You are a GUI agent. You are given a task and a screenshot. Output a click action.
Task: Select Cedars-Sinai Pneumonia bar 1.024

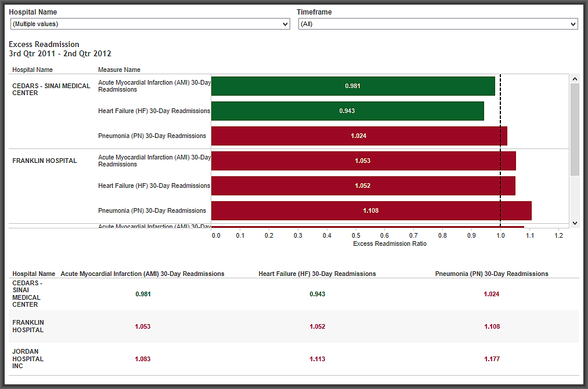(359, 136)
